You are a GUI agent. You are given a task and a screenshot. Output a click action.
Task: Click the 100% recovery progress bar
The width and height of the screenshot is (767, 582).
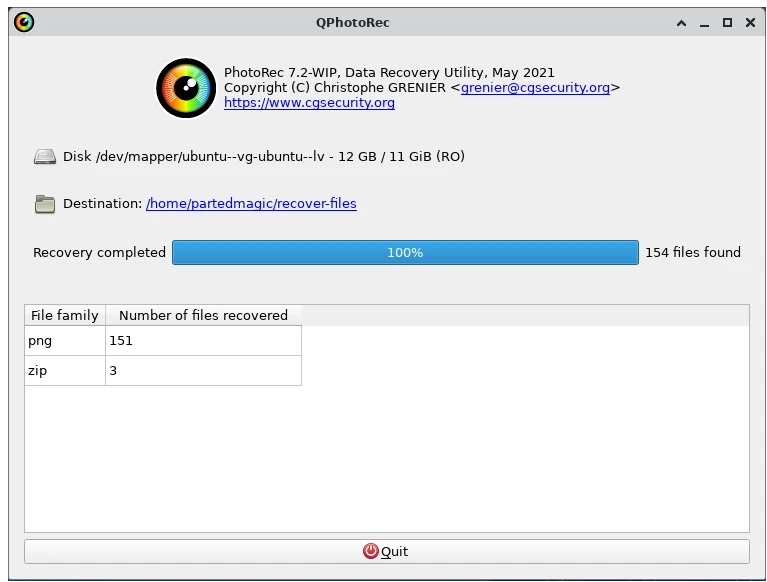tap(405, 252)
